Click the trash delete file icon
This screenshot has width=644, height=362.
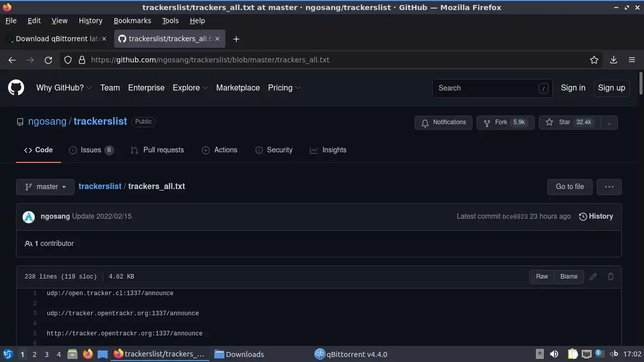click(x=611, y=277)
